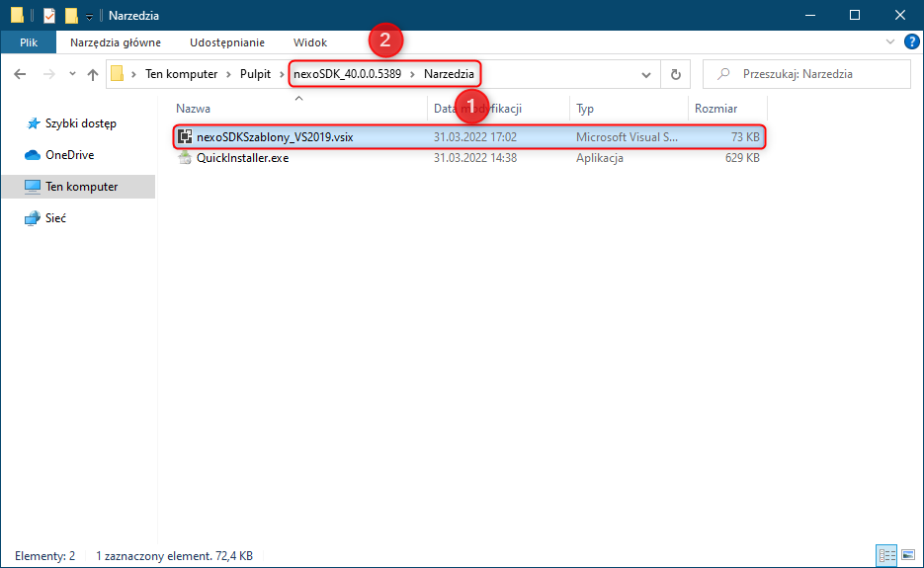924x568 pixels.
Task: Click Pulpit in address breadcrumb
Action: click(255, 74)
